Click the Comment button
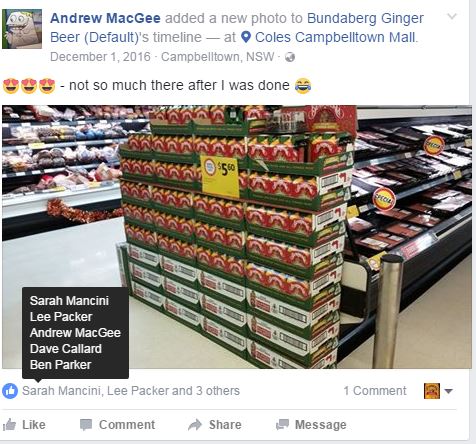The width and height of the screenshot is (476, 444). click(117, 425)
